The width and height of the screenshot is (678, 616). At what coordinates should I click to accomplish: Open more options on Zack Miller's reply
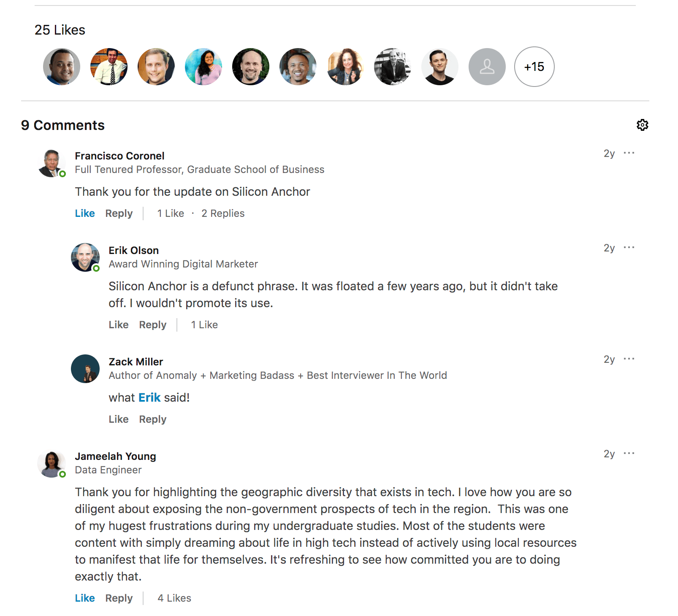[629, 359]
